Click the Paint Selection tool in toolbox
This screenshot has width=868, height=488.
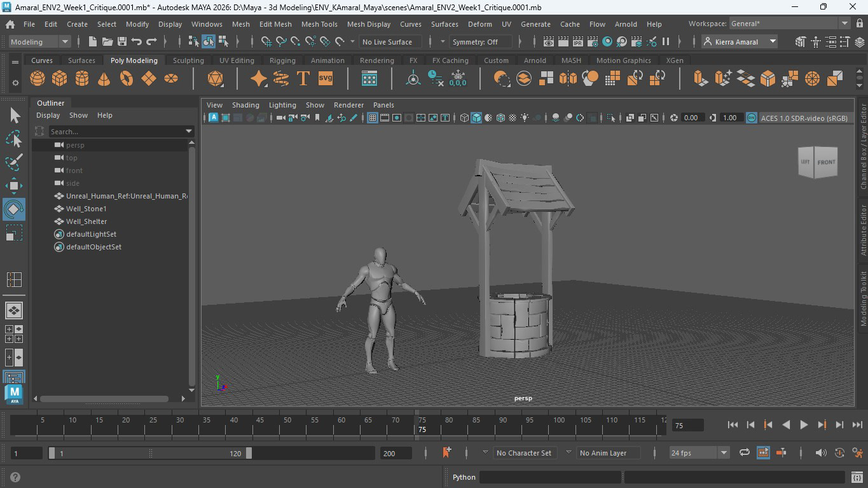click(x=14, y=162)
